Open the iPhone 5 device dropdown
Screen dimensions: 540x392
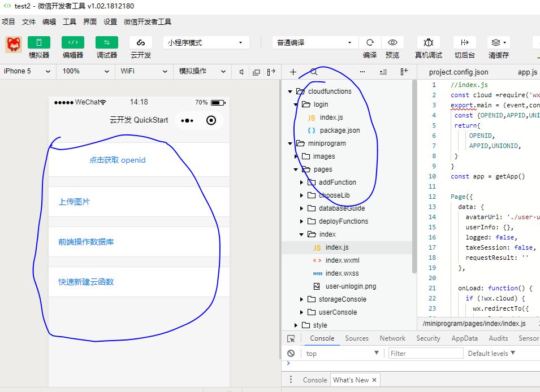point(28,71)
